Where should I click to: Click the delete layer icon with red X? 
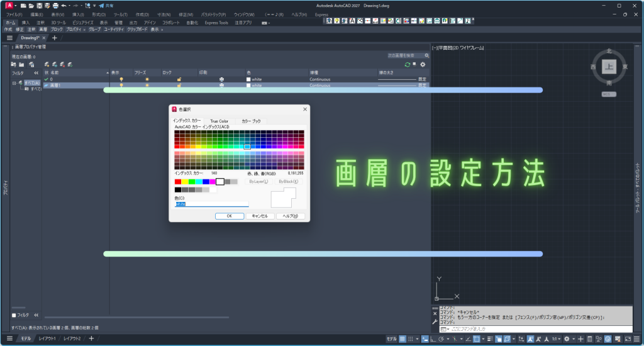tap(62, 65)
